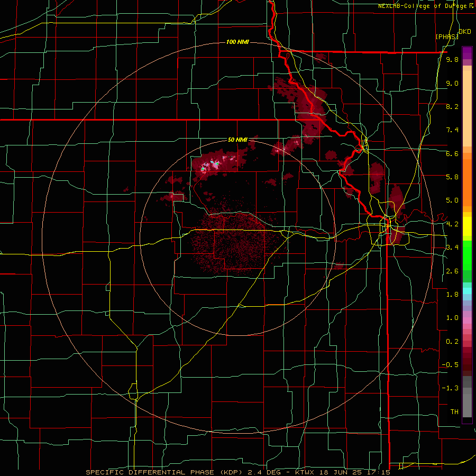Click the 4.2 color scale value
Image resolution: width=476 pixels, height=476 pixels.
[x=452, y=224]
